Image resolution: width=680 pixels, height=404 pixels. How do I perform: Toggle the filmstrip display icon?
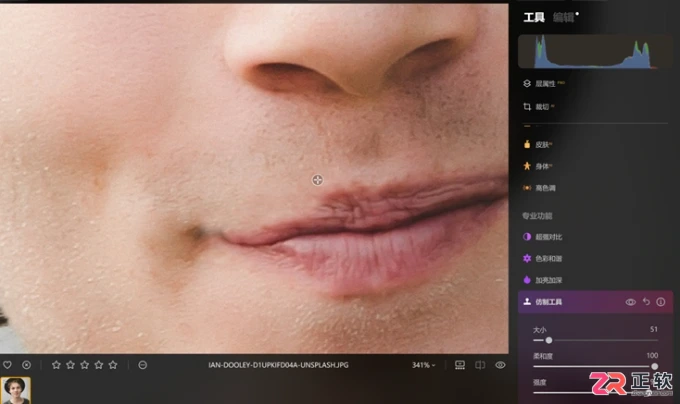point(460,365)
